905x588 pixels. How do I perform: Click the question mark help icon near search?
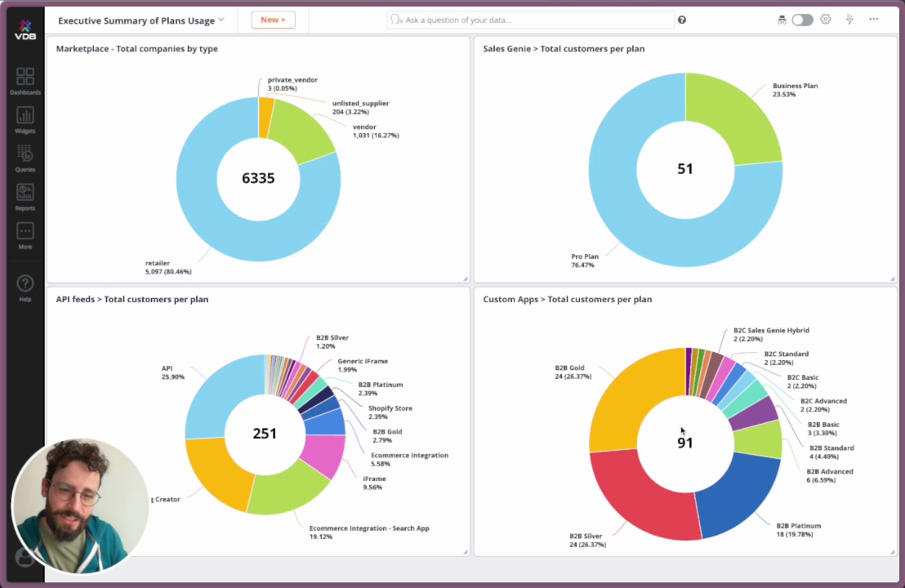[x=682, y=20]
